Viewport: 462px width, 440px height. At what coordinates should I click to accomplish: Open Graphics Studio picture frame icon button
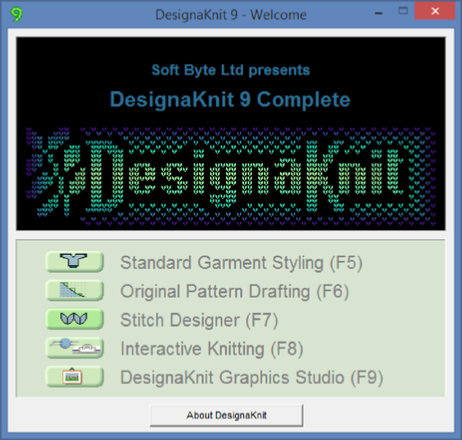pyautogui.click(x=74, y=376)
